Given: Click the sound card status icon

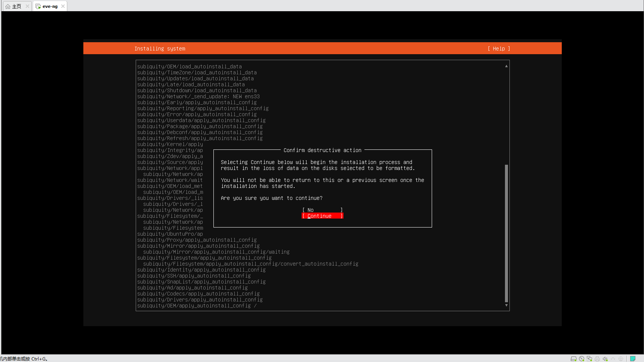Looking at the screenshot, I should [x=605, y=359].
